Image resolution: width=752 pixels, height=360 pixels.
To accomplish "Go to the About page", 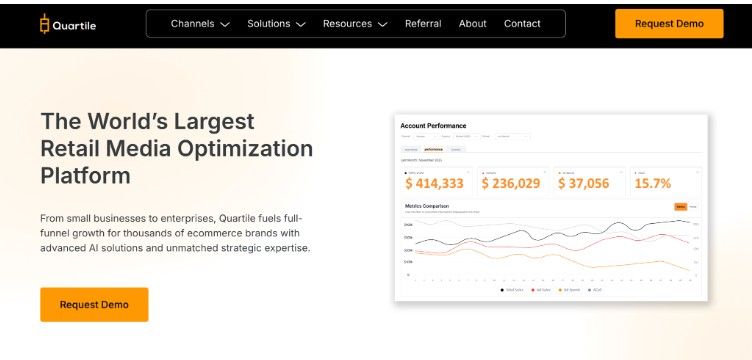I will pos(472,23).
